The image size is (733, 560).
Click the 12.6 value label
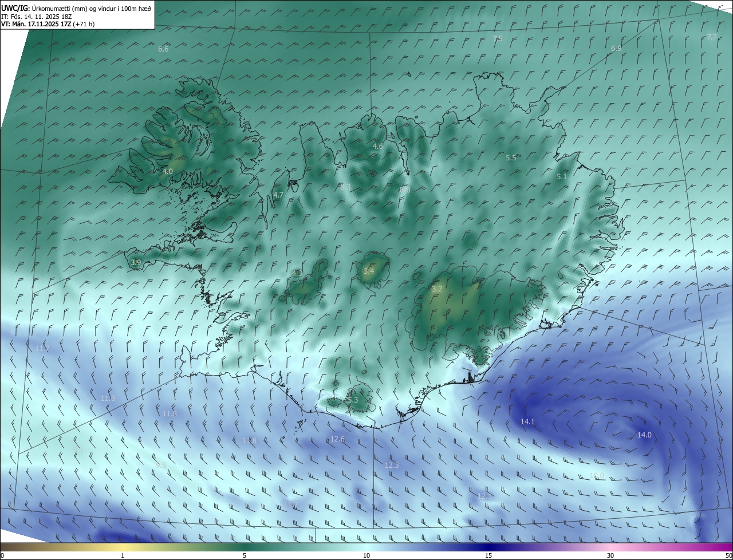point(337,439)
